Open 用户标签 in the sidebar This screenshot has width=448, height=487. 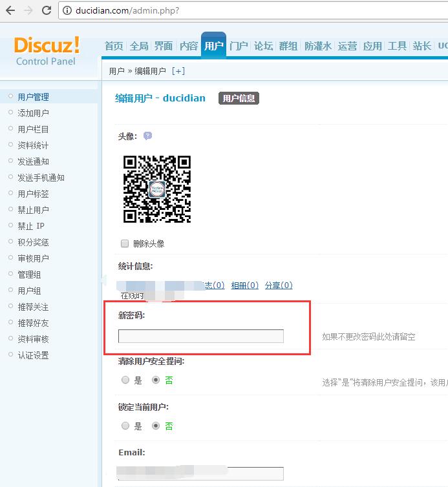(x=33, y=194)
